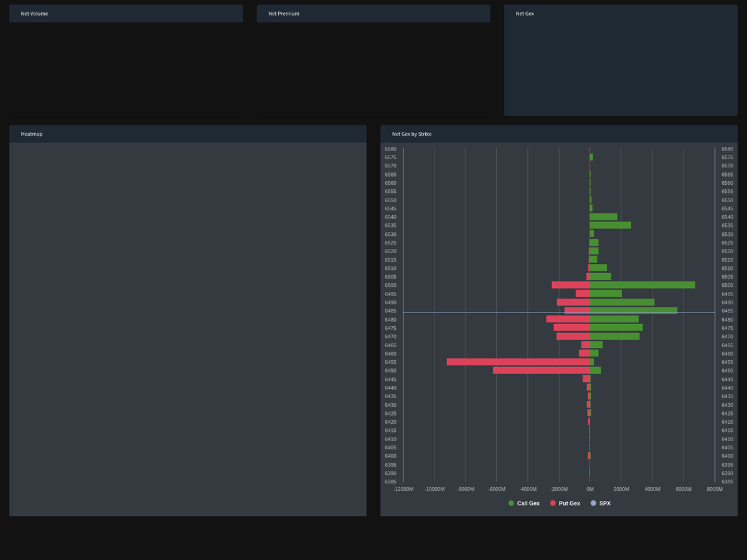Screen dimensions: 747x560
Task: Click the green Call Gex bar at strike 6465
Action: coord(596,345)
